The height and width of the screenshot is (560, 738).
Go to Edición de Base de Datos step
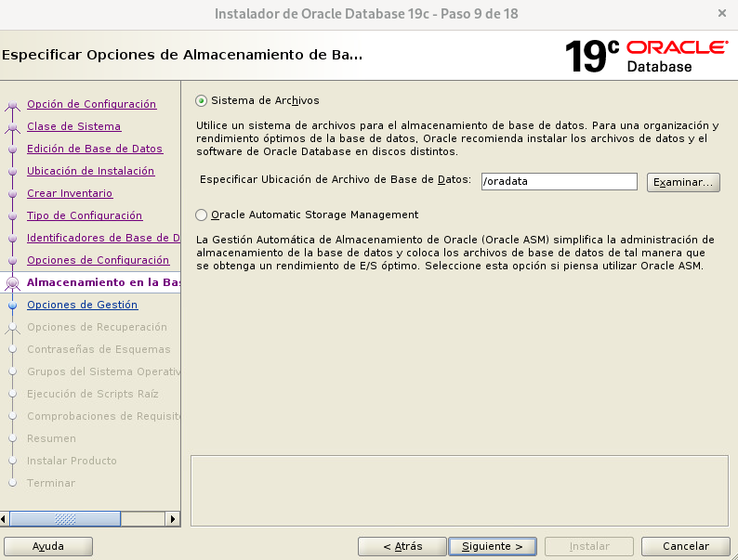coord(94,149)
